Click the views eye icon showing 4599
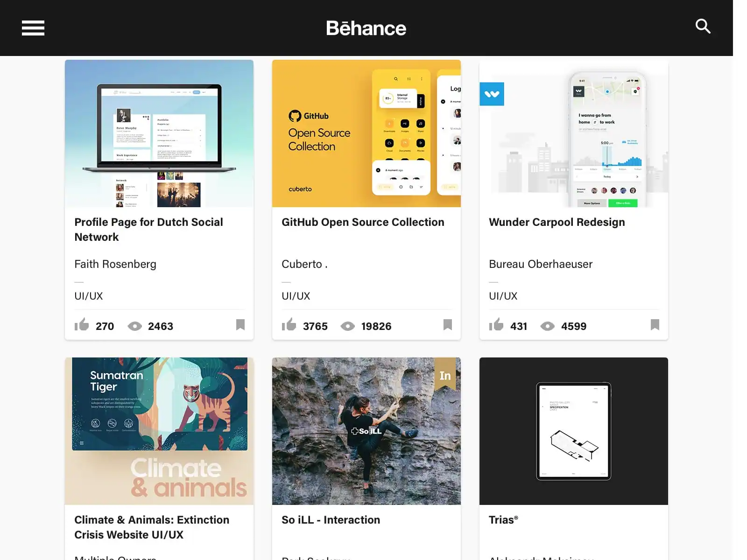Image resolution: width=747 pixels, height=560 pixels. click(548, 326)
